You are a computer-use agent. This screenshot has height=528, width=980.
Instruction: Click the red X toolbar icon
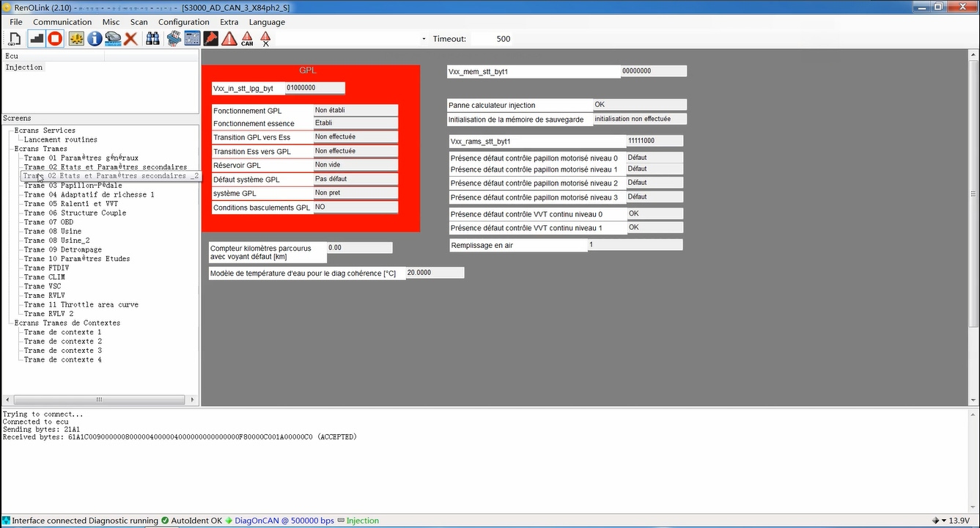tap(131, 39)
